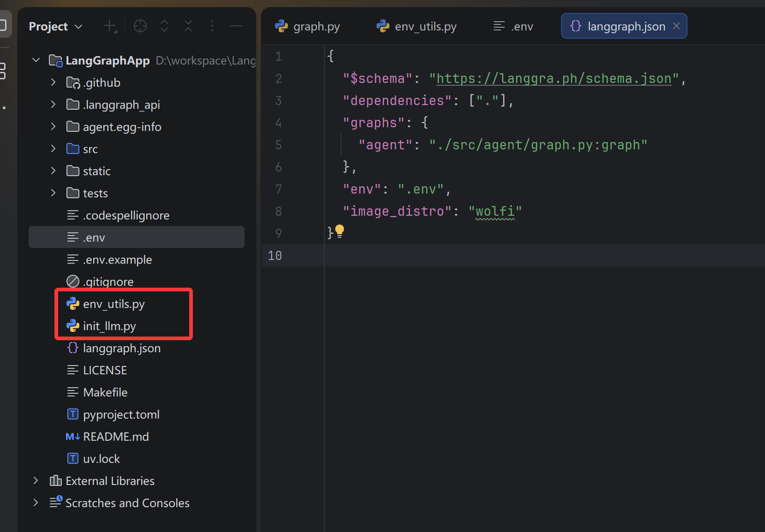This screenshot has width=765, height=532.
Task: Click the uv.lock file type icon
Action: (x=73, y=459)
